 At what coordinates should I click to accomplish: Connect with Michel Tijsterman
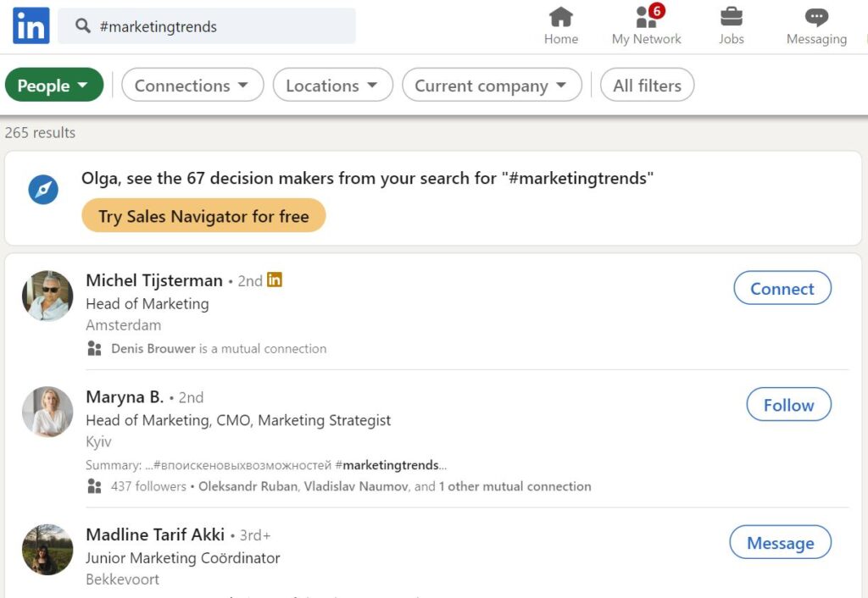(782, 288)
